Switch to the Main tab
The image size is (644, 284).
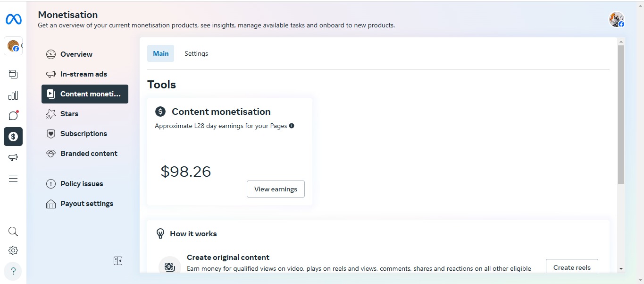(160, 53)
